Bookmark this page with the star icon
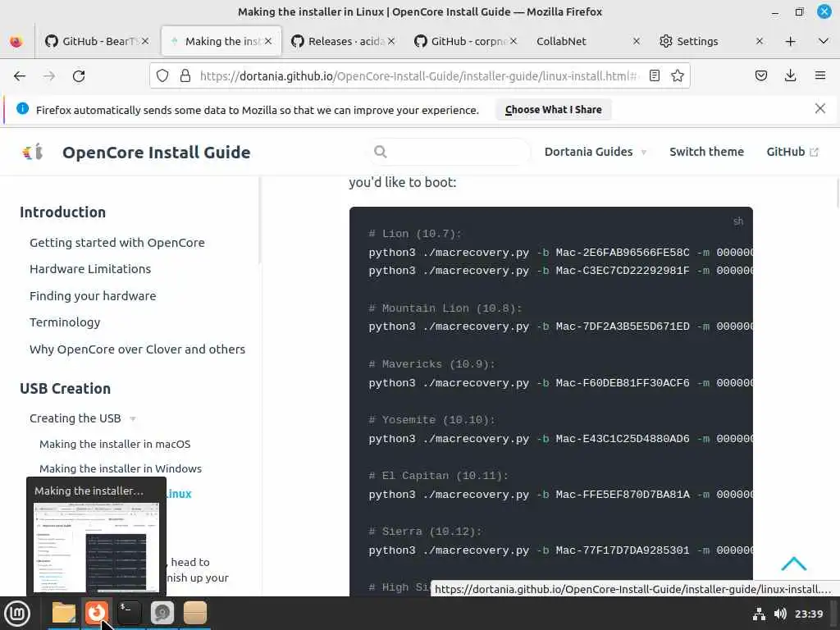840x630 pixels. pos(677,76)
